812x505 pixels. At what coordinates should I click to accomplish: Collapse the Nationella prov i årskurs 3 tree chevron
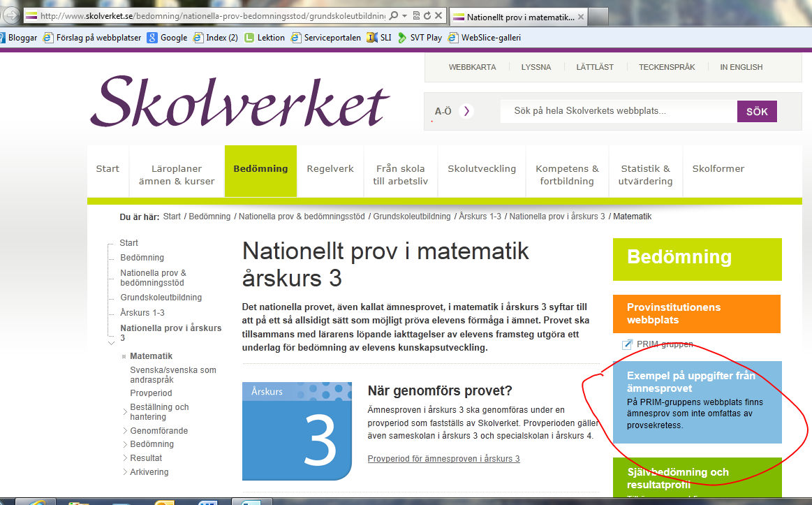(x=111, y=343)
